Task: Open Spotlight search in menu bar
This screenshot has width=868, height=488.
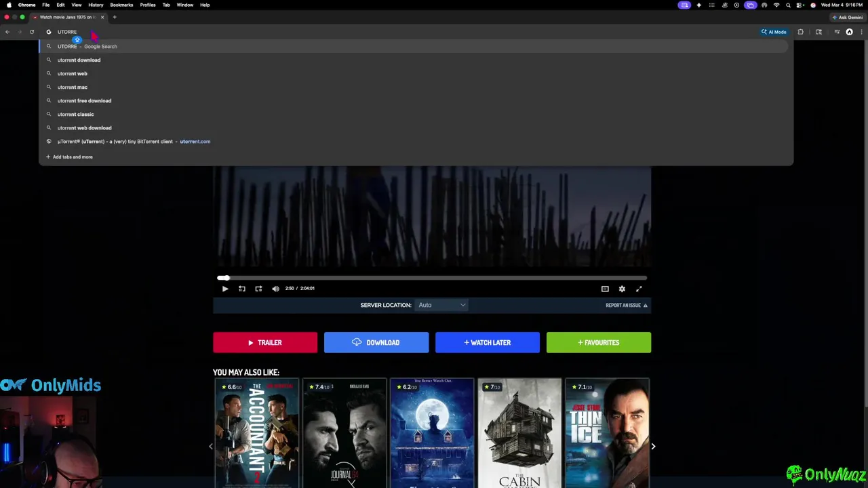Action: coord(789,5)
